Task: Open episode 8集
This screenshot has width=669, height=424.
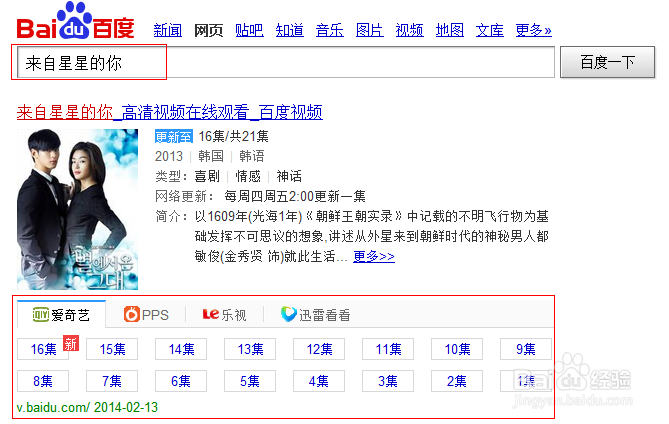Action: pos(43,381)
